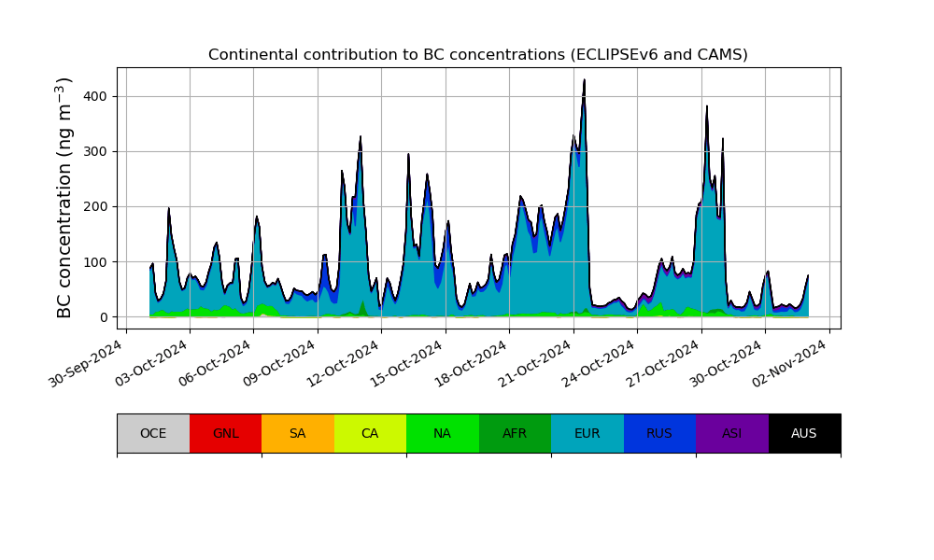The height and width of the screenshot is (560, 934).
Task: Click the 100 y-axis tick label
Action: point(96,262)
